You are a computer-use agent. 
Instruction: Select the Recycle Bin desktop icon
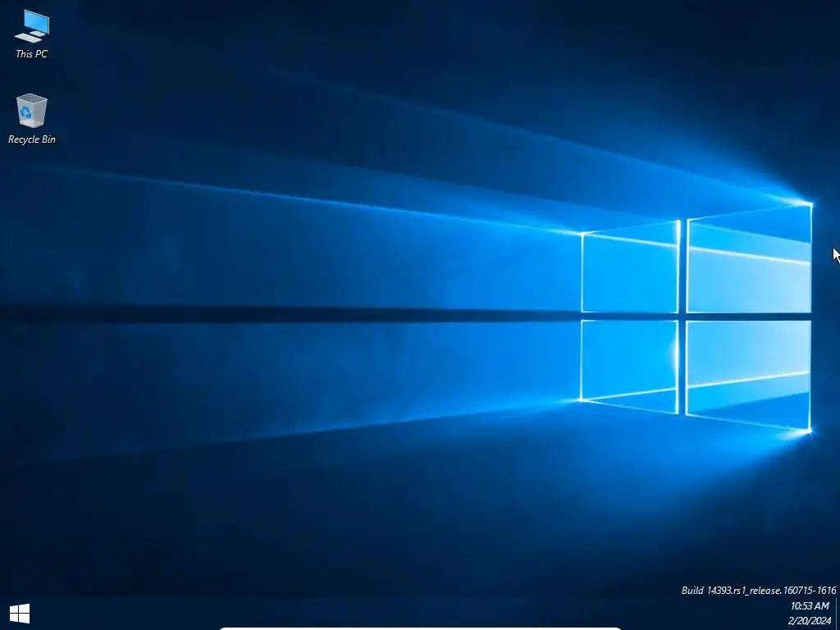point(32,119)
